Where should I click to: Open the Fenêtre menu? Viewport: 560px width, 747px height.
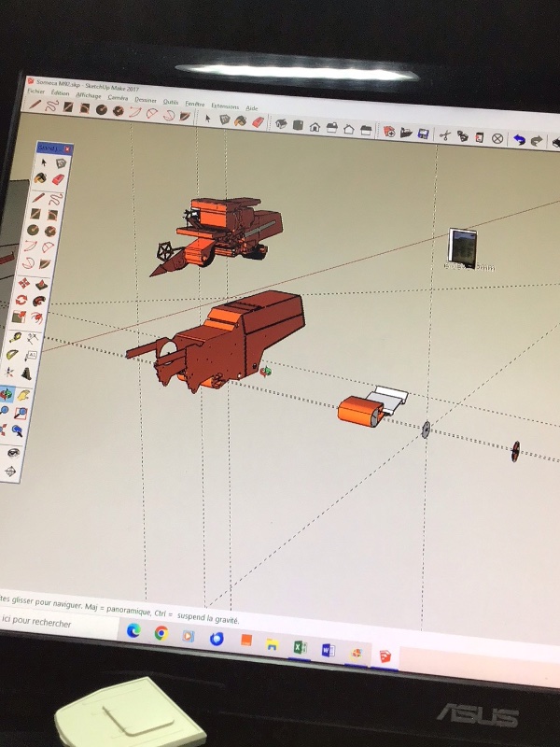tap(195, 104)
